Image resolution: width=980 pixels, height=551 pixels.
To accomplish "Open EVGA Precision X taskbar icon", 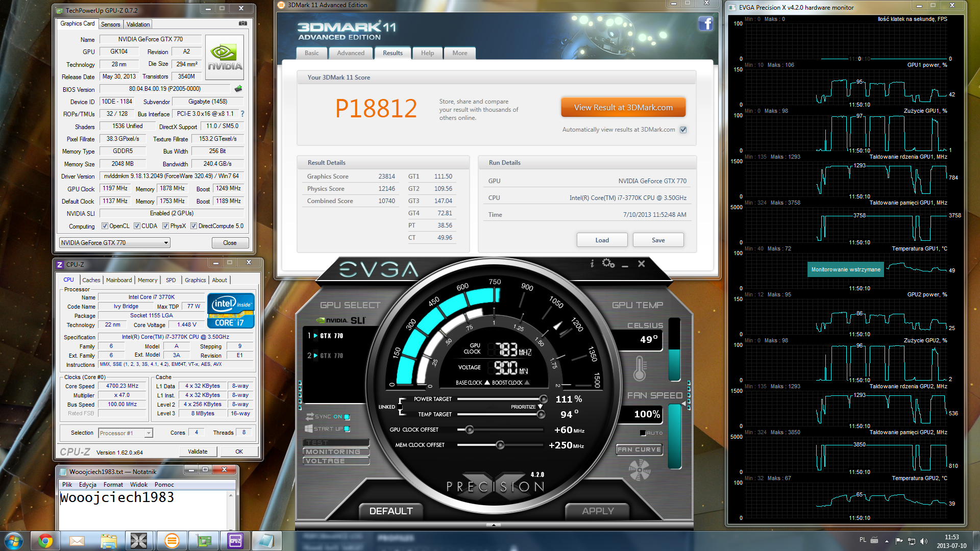I will pyautogui.click(x=139, y=541).
